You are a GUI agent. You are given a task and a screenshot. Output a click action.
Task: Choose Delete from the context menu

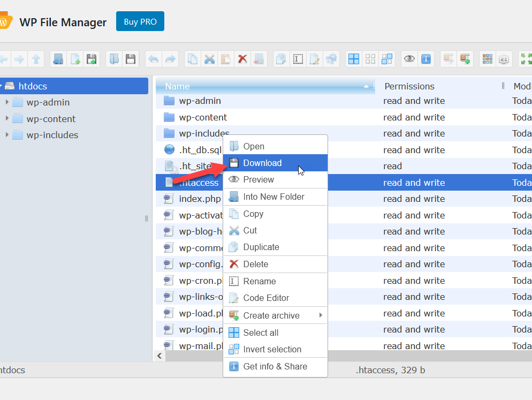[x=275, y=264]
